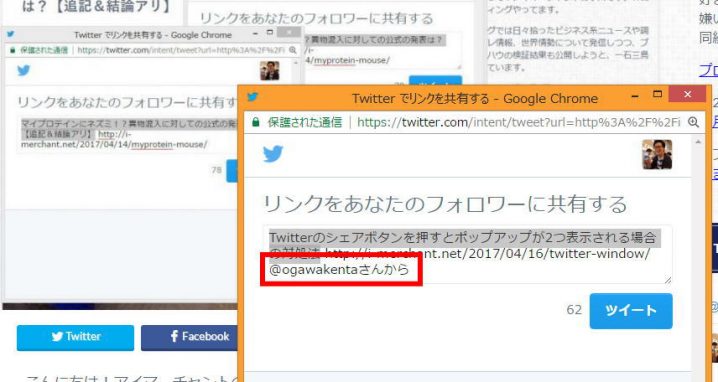Image resolution: width=718 pixels, height=382 pixels.
Task: Share via the blue Twitter button
Action: pyautogui.click(x=76, y=338)
